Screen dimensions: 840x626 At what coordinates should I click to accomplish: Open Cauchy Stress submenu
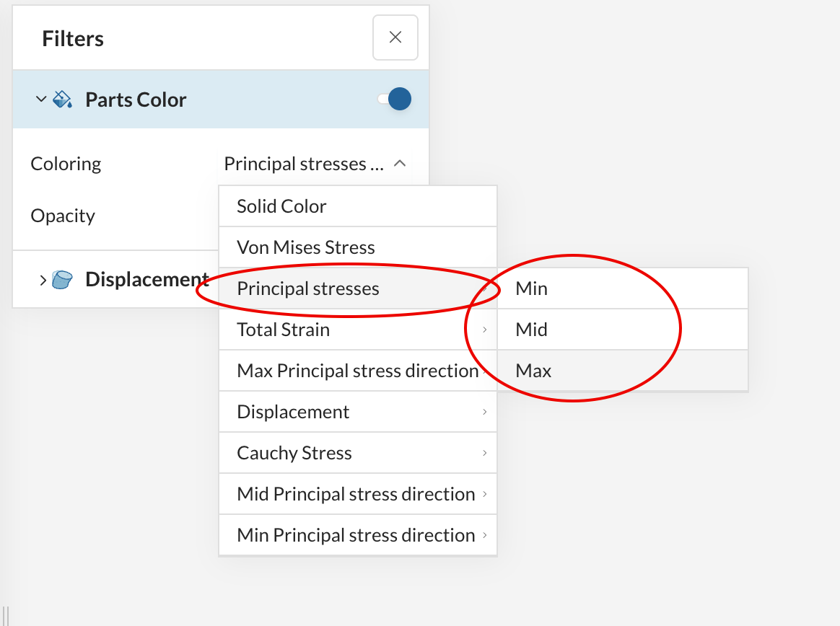357,453
